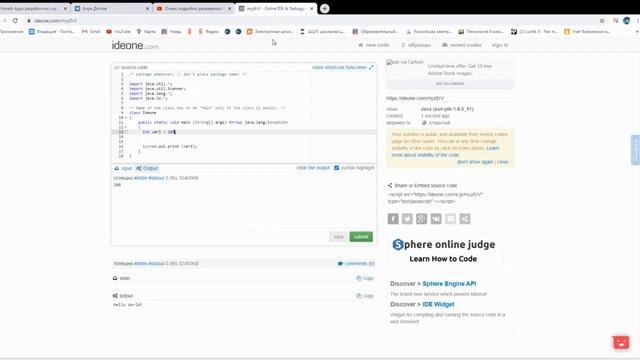
Task: Copy the stdin contents
Action: click(x=365, y=278)
